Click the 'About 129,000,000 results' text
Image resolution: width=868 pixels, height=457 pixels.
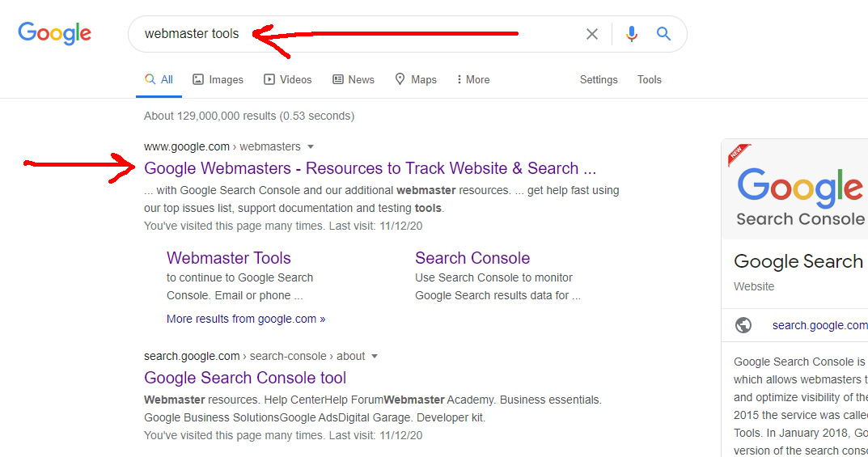pyautogui.click(x=249, y=116)
